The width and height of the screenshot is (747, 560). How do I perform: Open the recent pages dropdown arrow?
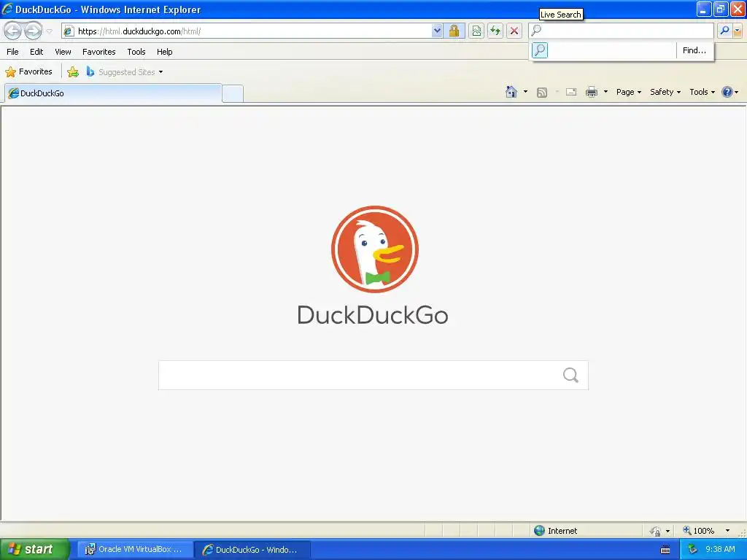click(49, 31)
